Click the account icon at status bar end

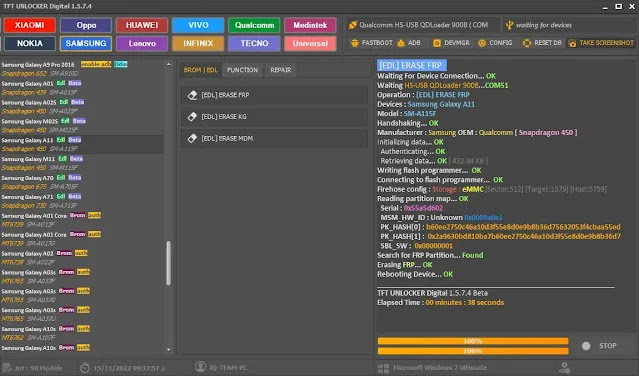click(x=564, y=368)
